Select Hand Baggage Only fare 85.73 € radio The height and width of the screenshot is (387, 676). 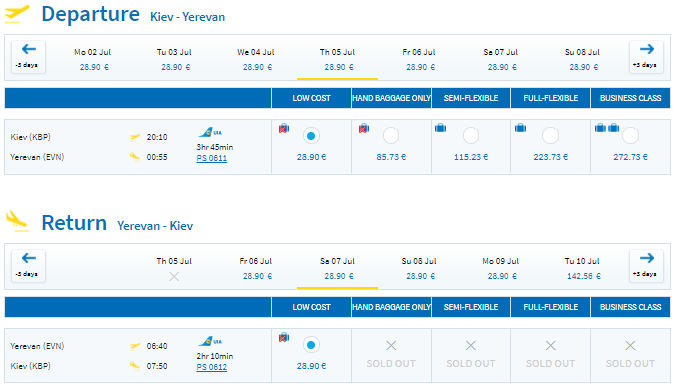coord(391,136)
